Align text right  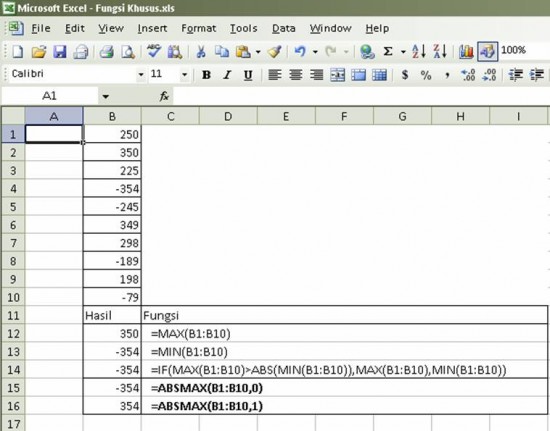coord(316,75)
